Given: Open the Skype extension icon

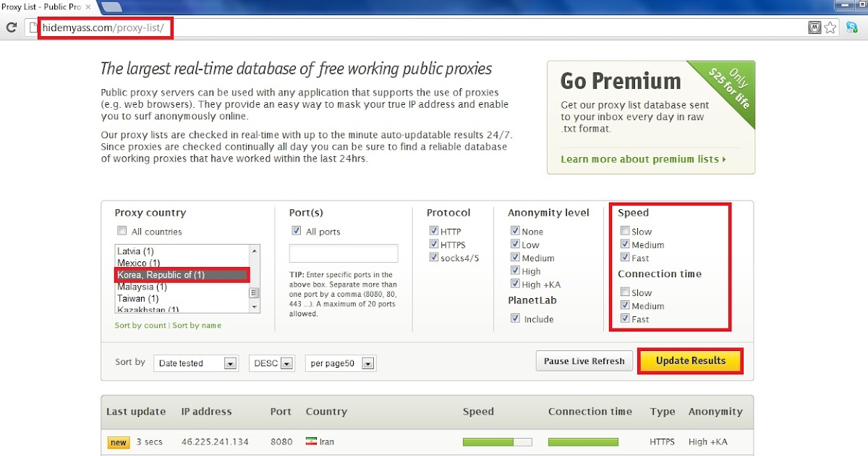Looking at the screenshot, I should tap(852, 28).
